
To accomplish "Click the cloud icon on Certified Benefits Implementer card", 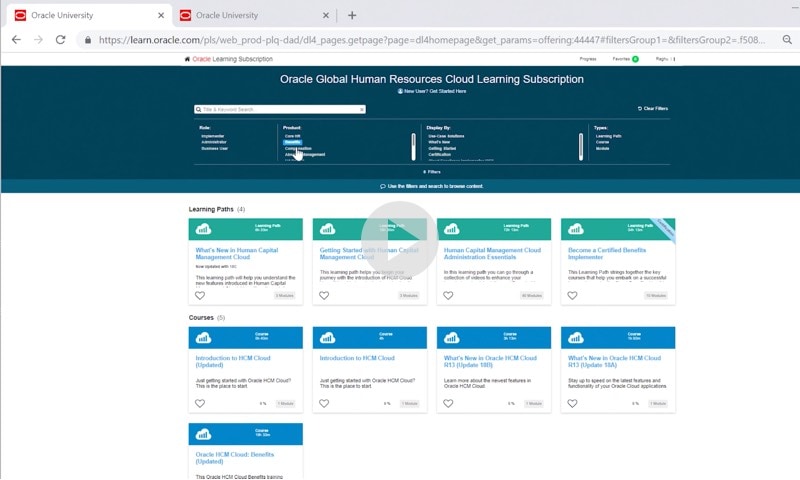I will (x=576, y=229).
